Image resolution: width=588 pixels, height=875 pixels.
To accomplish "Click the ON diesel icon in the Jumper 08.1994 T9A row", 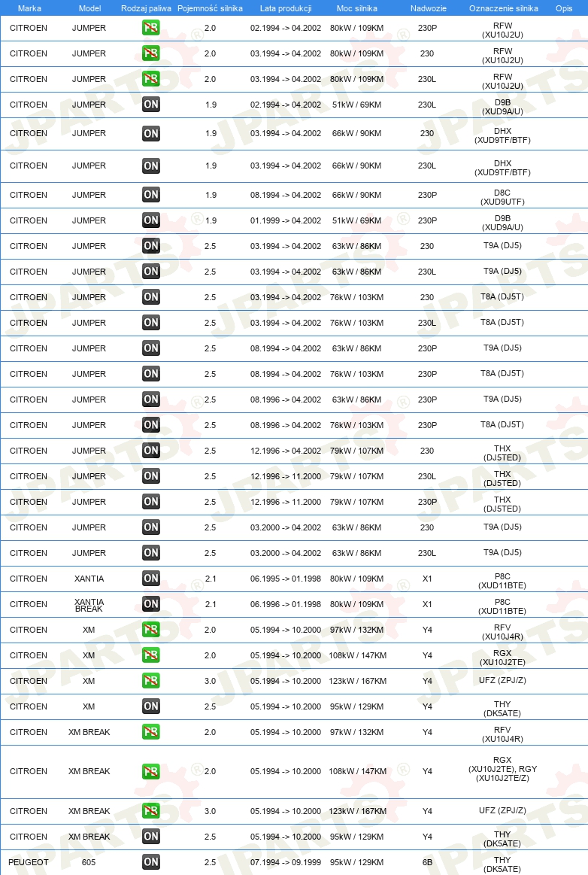I will pos(150,348).
